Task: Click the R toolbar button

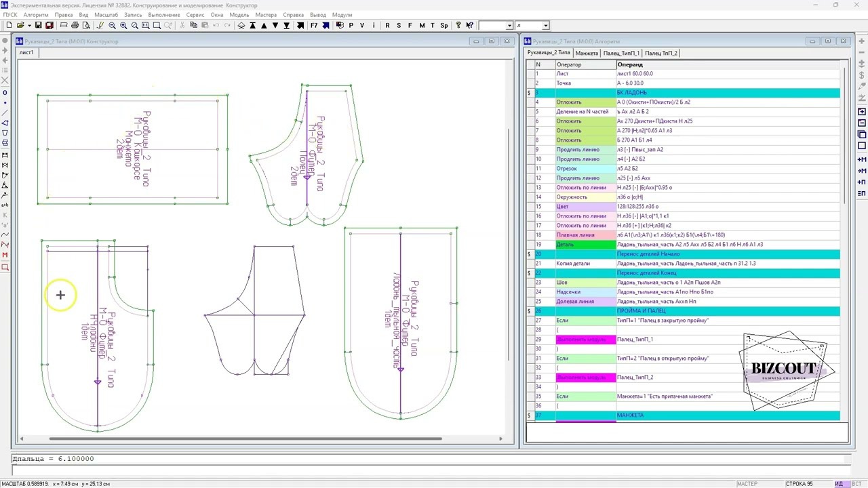Action: click(388, 26)
